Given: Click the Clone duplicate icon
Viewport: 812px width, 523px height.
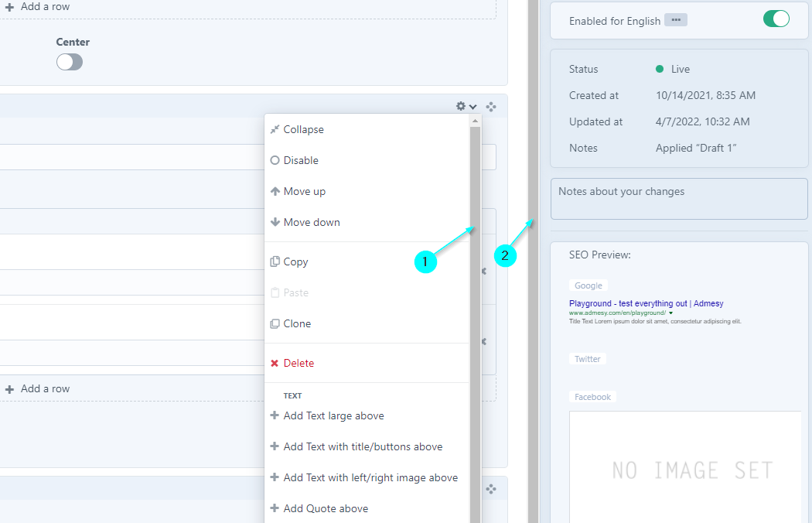Looking at the screenshot, I should (x=275, y=323).
